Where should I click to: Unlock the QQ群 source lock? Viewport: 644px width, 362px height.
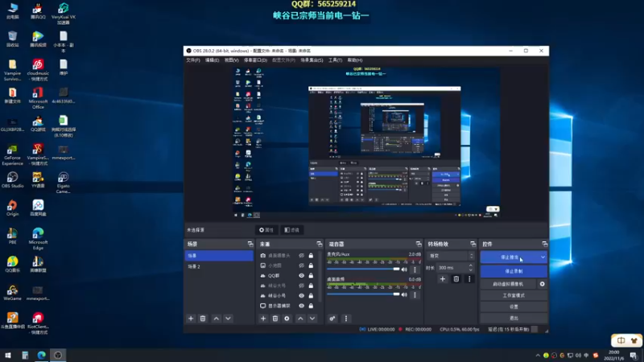(x=311, y=275)
